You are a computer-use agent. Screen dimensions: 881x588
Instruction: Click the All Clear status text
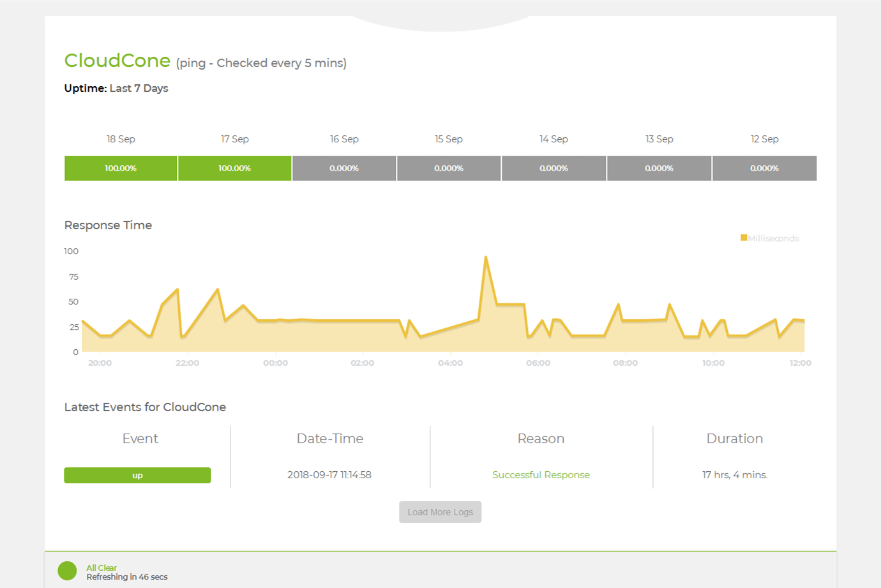(102, 568)
